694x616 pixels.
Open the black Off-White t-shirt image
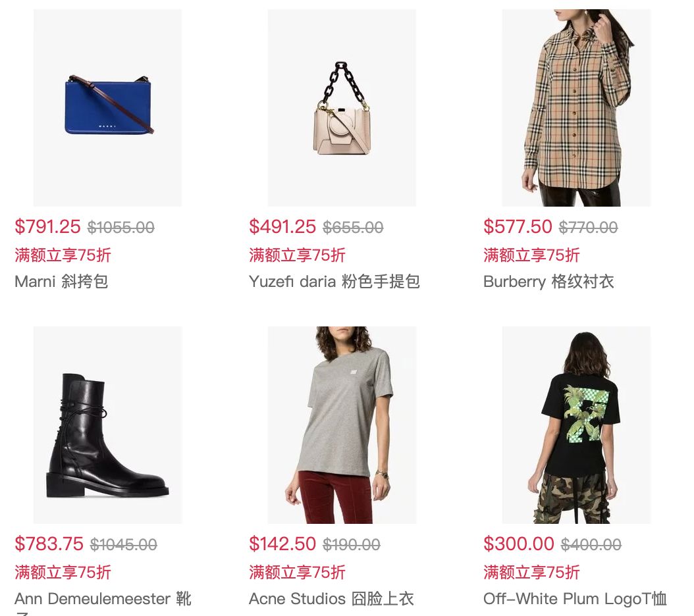[576, 425]
